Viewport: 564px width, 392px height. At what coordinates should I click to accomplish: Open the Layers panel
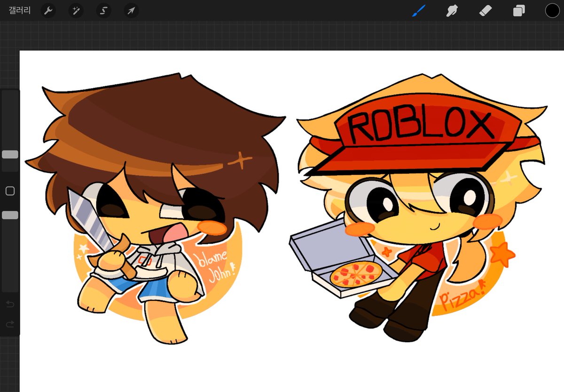pyautogui.click(x=519, y=10)
